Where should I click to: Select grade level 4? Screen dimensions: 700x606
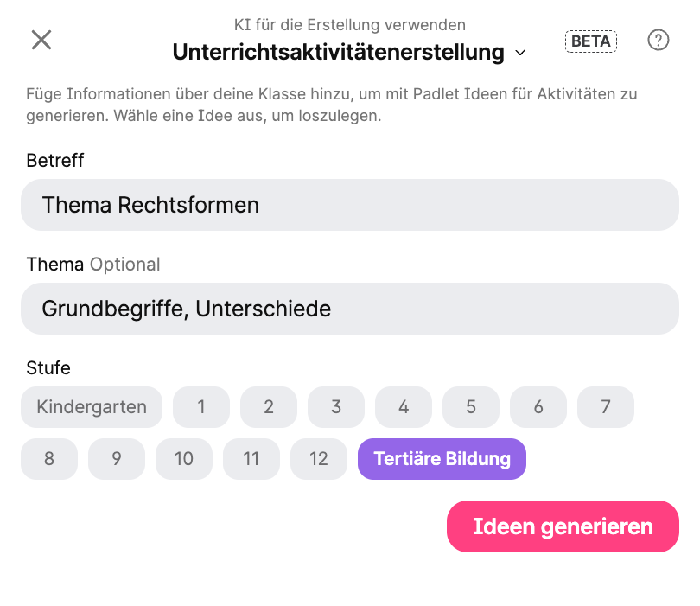tap(404, 407)
